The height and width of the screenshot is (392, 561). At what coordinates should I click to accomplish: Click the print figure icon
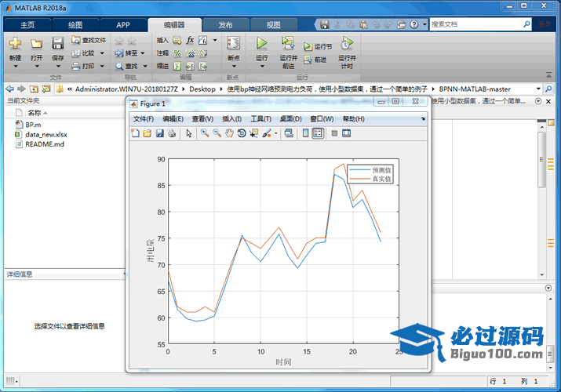pos(171,133)
